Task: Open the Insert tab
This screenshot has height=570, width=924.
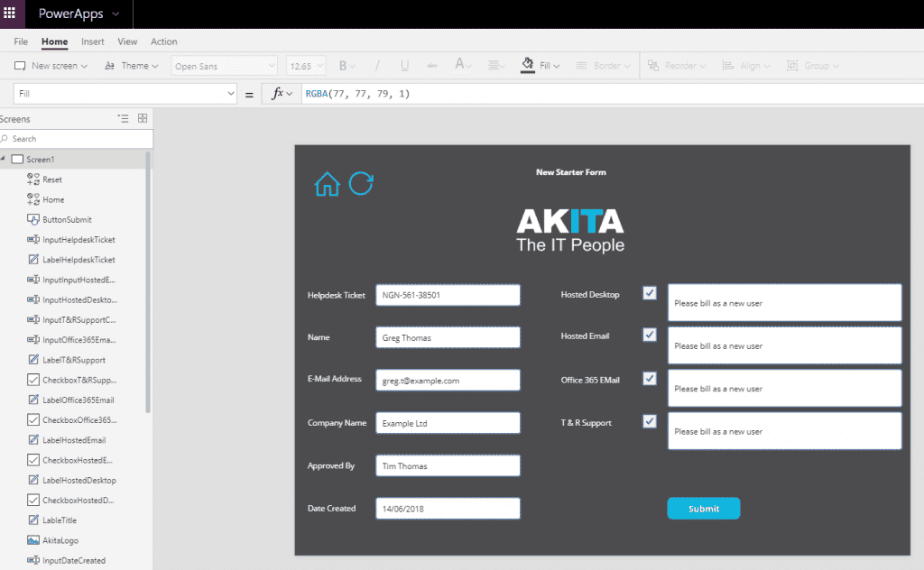Action: click(93, 41)
